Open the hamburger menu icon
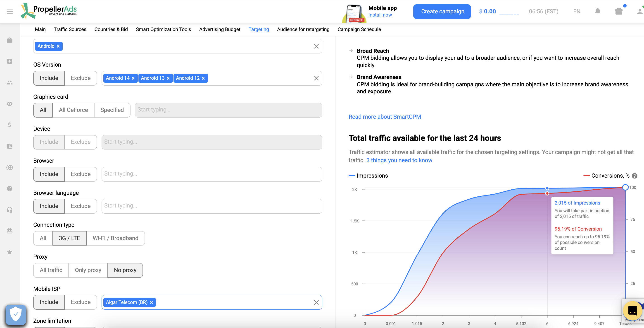 point(10,12)
